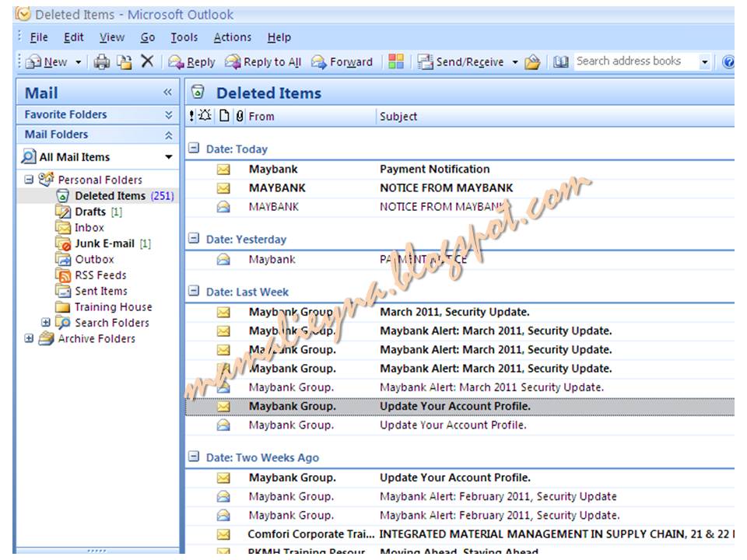Open the Edit menu
This screenshot has width=747, height=560.
click(73, 37)
